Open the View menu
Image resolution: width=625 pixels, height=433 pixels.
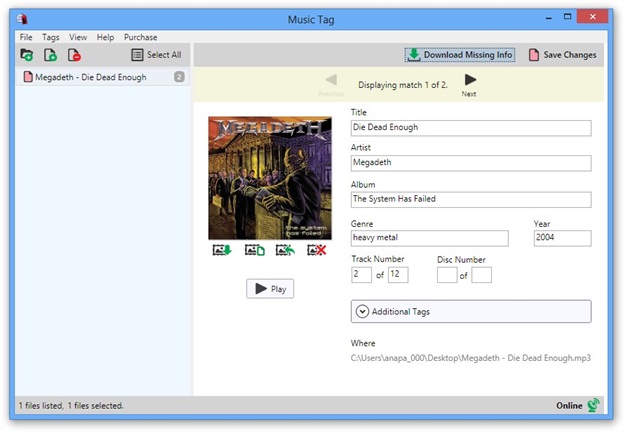coord(78,37)
